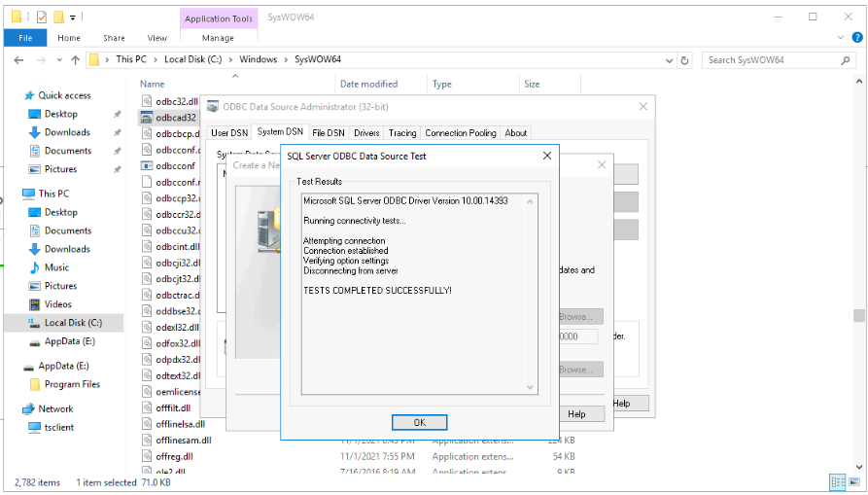Open the Program Files folder in navigation pane
Image resolution: width=868 pixels, height=495 pixels.
click(72, 384)
